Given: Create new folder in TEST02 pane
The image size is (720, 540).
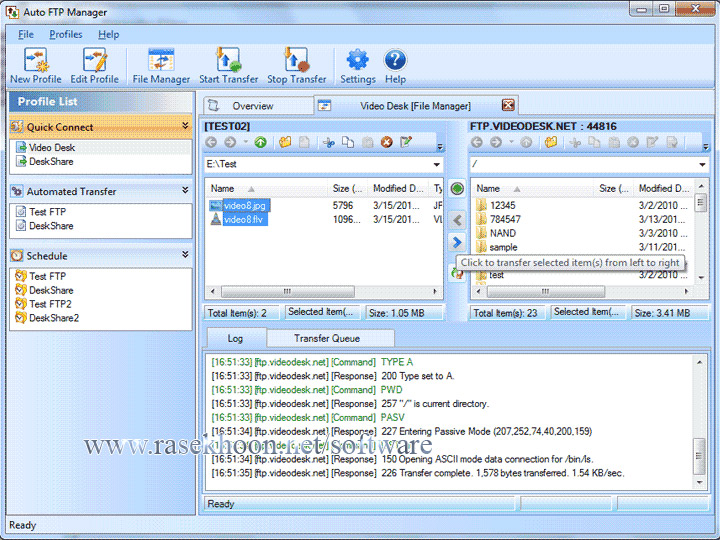Looking at the screenshot, I should 285,142.
